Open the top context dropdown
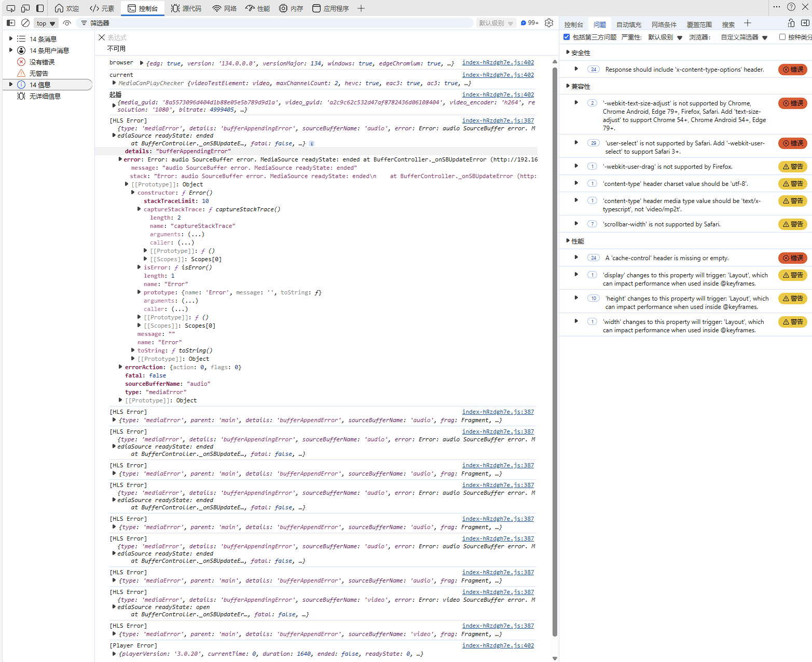This screenshot has width=812, height=662. pos(46,23)
